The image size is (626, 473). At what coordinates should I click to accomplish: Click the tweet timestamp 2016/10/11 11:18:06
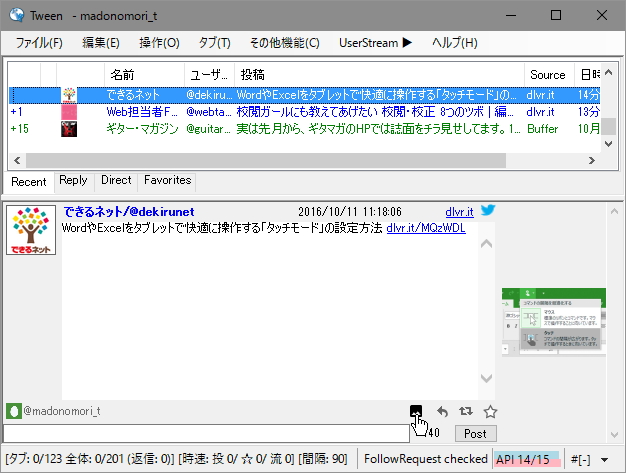[x=350, y=212]
